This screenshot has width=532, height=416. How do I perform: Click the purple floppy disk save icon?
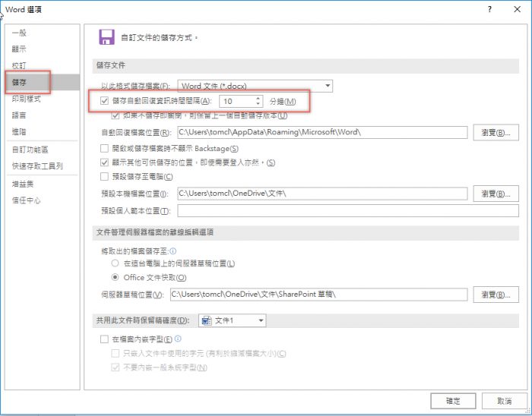click(x=106, y=37)
